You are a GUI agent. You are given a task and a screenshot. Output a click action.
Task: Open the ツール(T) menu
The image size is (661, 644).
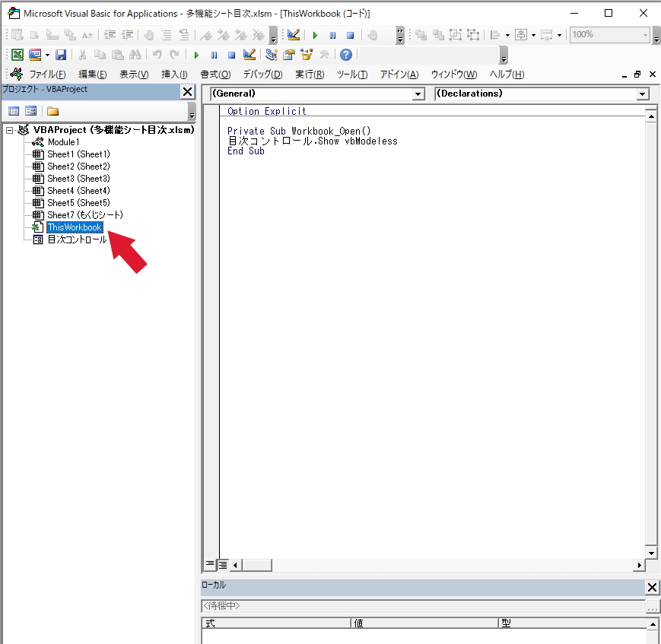click(352, 75)
